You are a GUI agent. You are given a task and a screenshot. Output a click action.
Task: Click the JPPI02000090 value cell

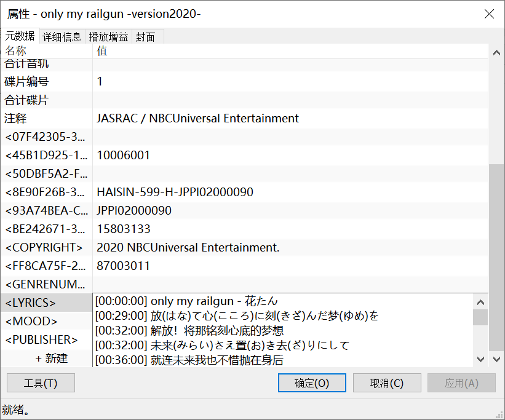(x=134, y=210)
